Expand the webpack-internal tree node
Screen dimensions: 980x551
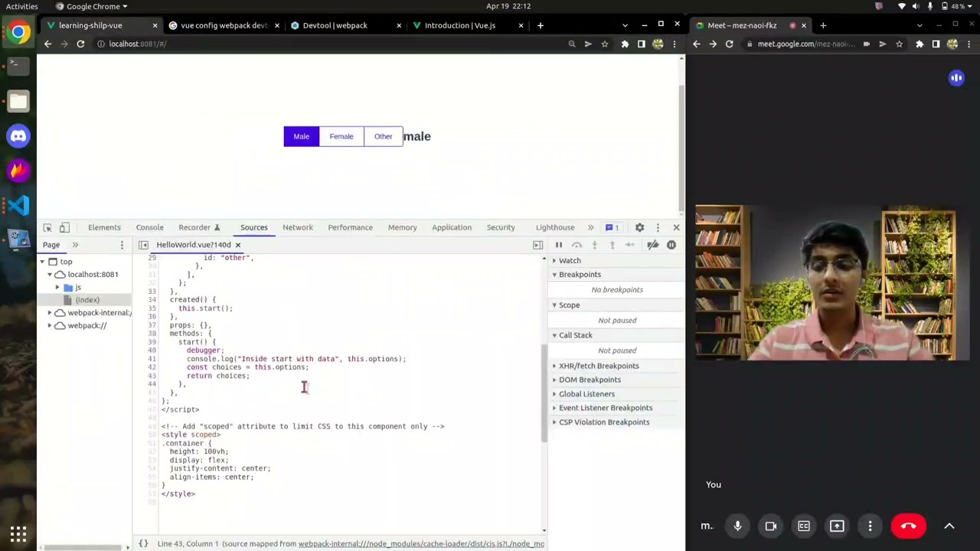[50, 313]
